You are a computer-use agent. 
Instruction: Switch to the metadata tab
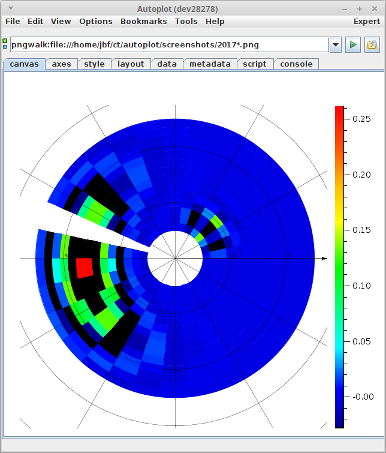pos(210,64)
